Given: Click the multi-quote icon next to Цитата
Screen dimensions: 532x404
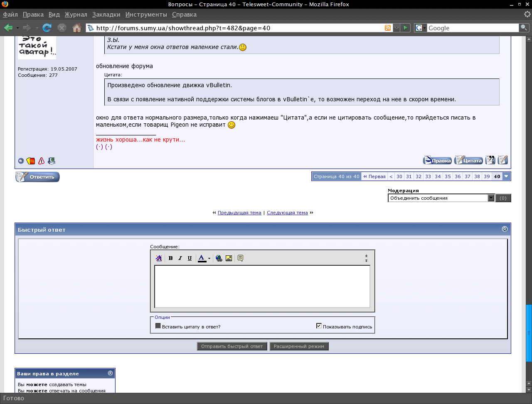Looking at the screenshot, I should coord(490,160).
